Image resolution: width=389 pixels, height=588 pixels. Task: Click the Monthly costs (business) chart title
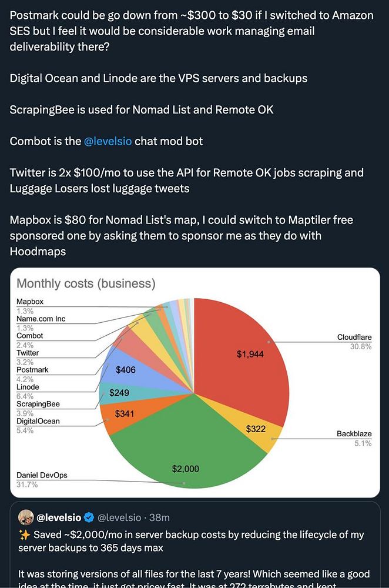(x=86, y=284)
